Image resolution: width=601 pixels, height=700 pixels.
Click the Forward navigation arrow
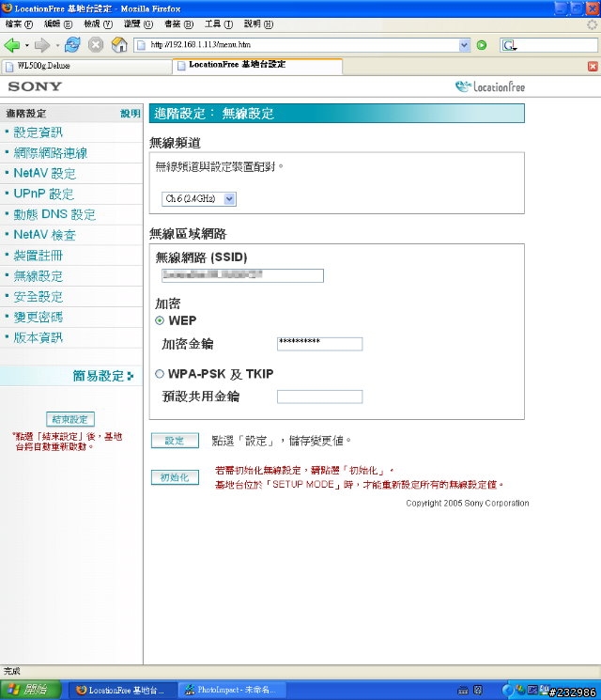pos(42,45)
